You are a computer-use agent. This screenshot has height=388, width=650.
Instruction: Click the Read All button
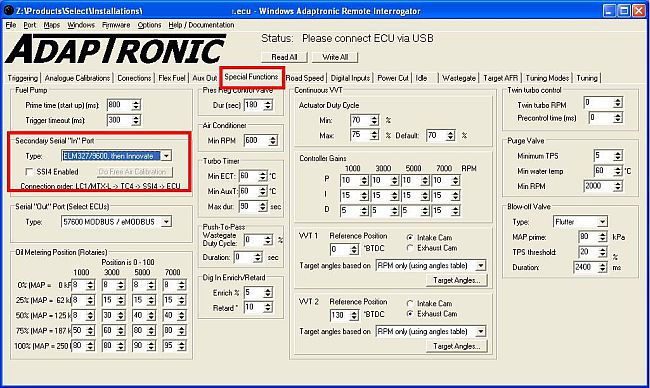284,57
